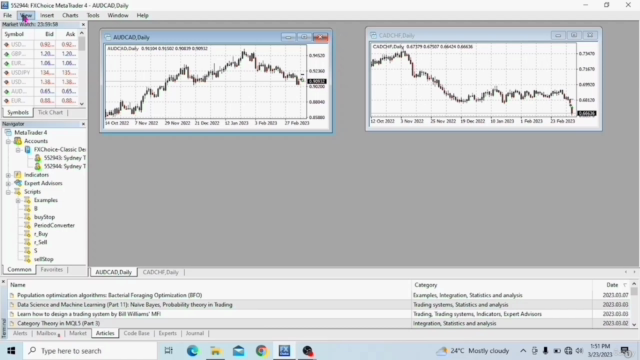The height and width of the screenshot is (360, 640).
Task: Select account 552943 in Navigator
Action: (x=64, y=158)
